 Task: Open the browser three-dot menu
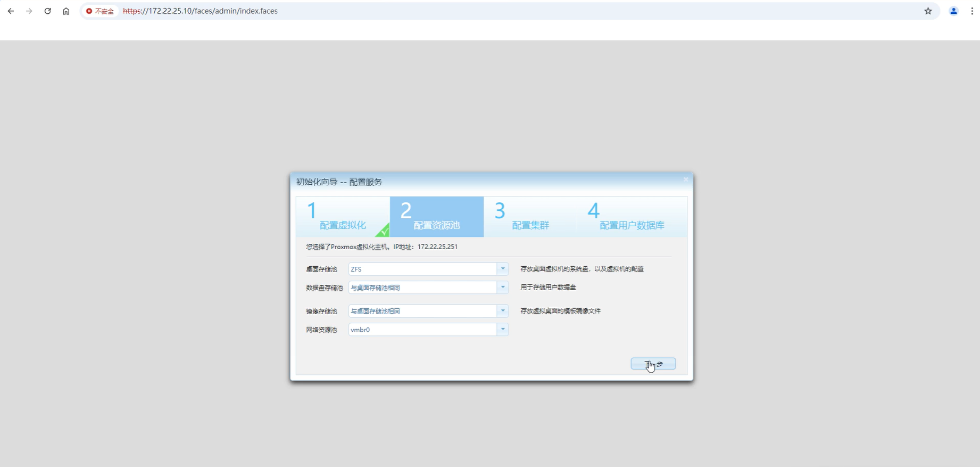click(x=972, y=11)
